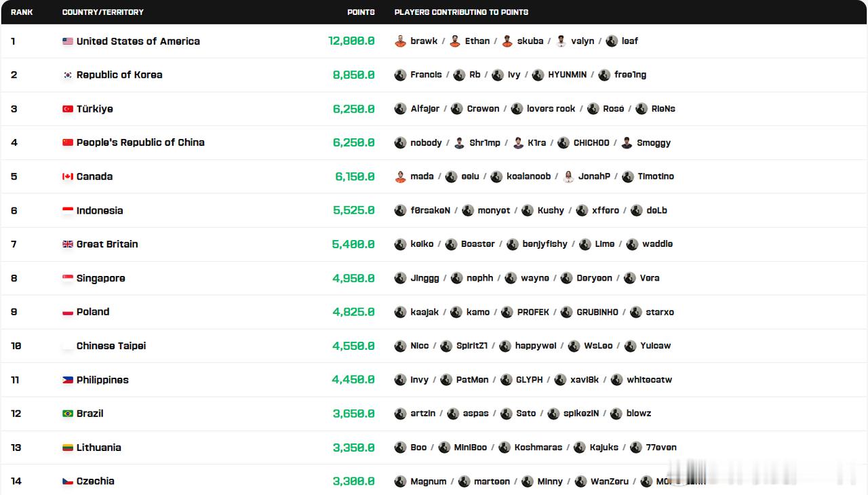
Task: Click the PLAYERS CONTRIBUTING TO POINTS header
Action: (461, 12)
